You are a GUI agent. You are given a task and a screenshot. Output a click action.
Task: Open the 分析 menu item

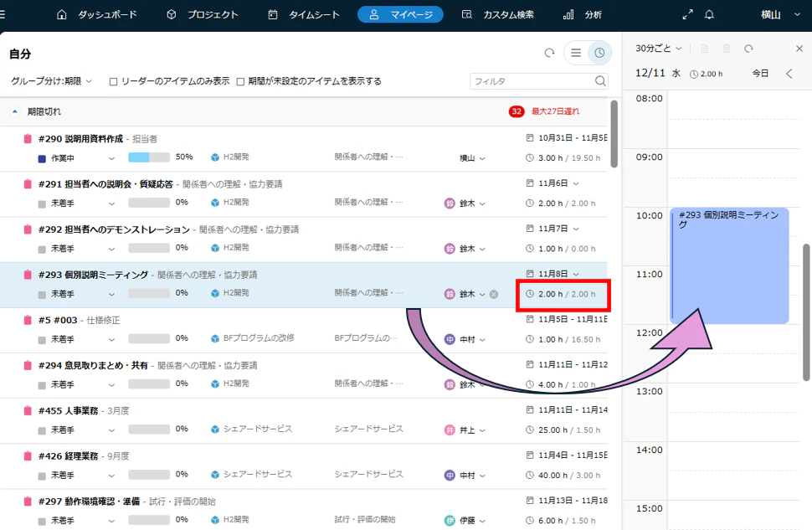click(583, 14)
